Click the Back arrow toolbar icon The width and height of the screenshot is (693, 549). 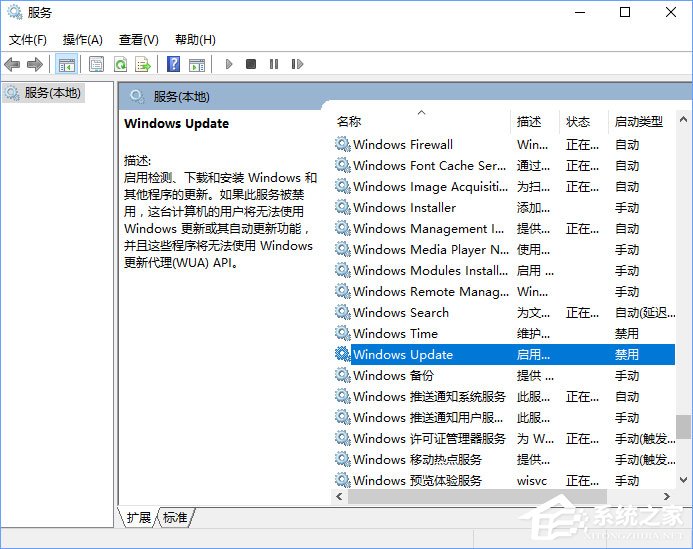pyautogui.click(x=12, y=65)
